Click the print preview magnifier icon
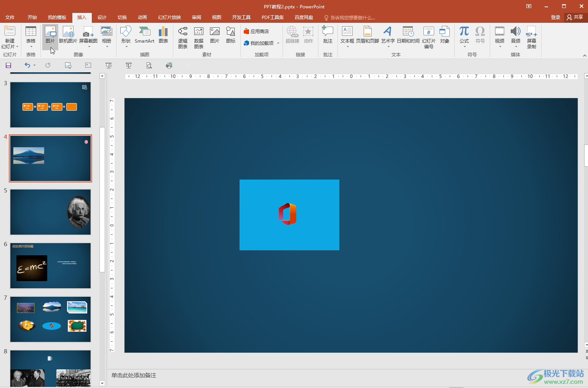Viewport: 588px width, 388px height. coord(149,65)
